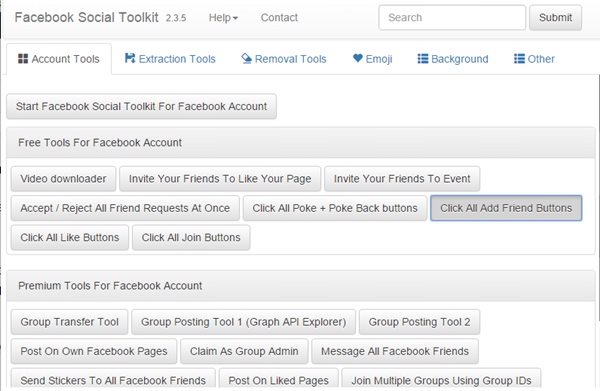Click the Facebook Social Toolkit brand title

86,17
